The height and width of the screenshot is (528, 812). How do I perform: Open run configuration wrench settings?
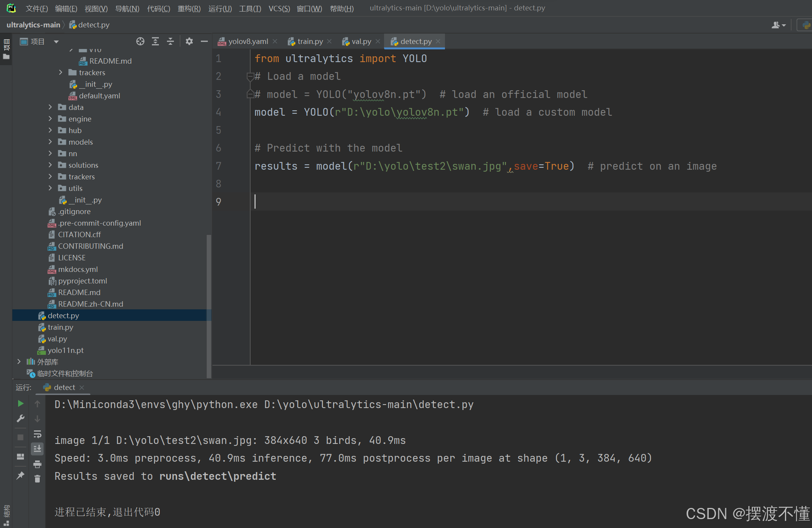20,419
